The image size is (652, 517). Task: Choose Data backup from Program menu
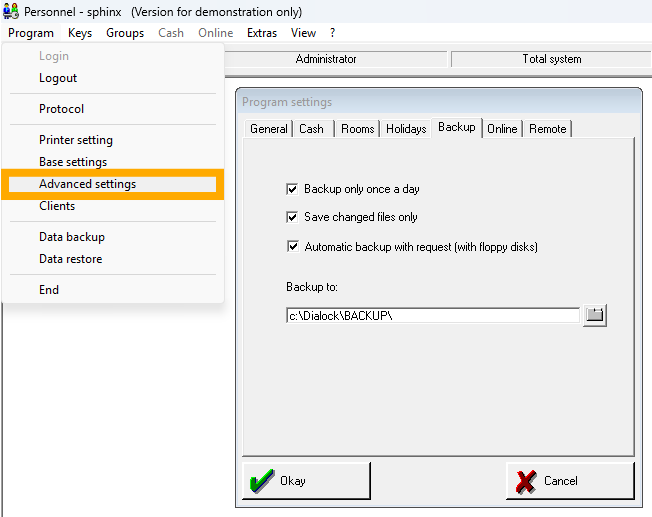point(72,237)
